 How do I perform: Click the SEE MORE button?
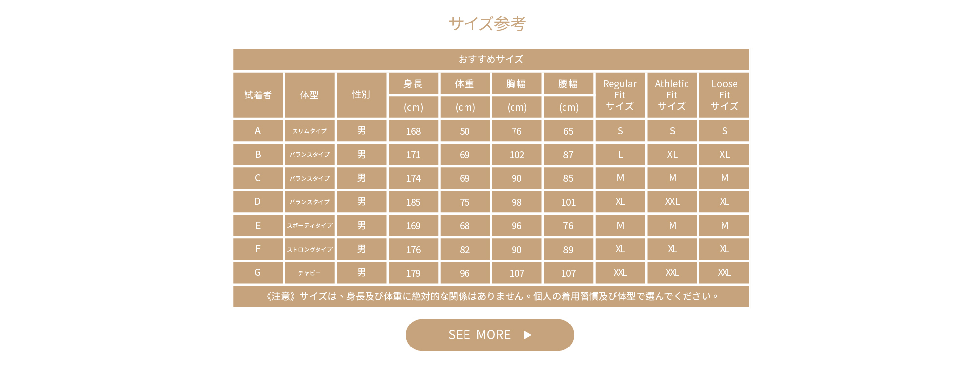(489, 335)
